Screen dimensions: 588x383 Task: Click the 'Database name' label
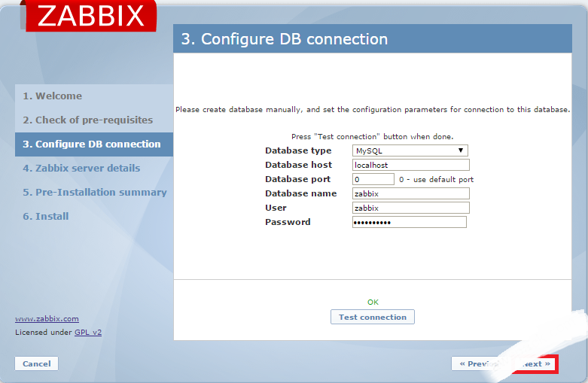coord(300,193)
